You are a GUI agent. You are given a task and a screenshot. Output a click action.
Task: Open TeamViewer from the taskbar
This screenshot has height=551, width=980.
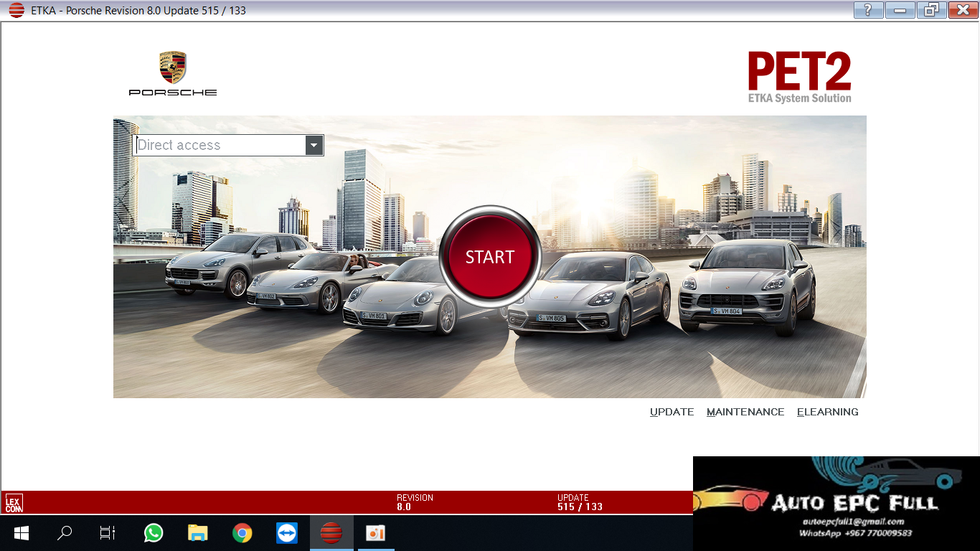pos(286,533)
